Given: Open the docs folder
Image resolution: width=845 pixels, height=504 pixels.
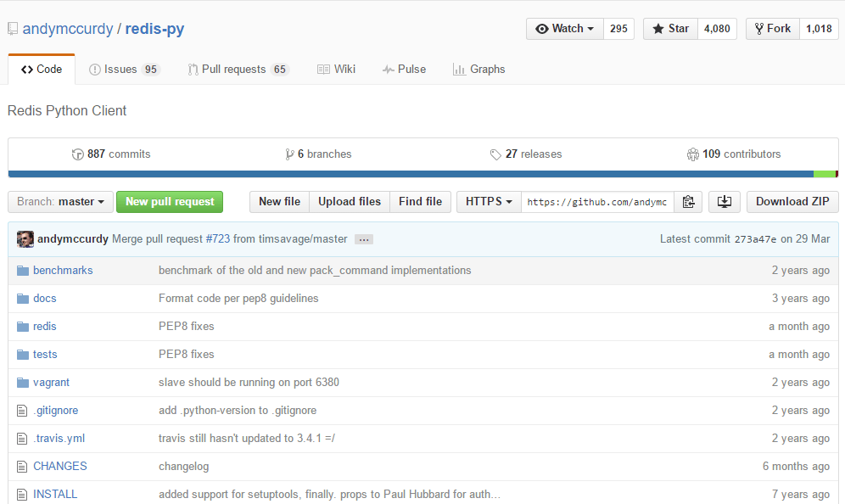Looking at the screenshot, I should (45, 298).
